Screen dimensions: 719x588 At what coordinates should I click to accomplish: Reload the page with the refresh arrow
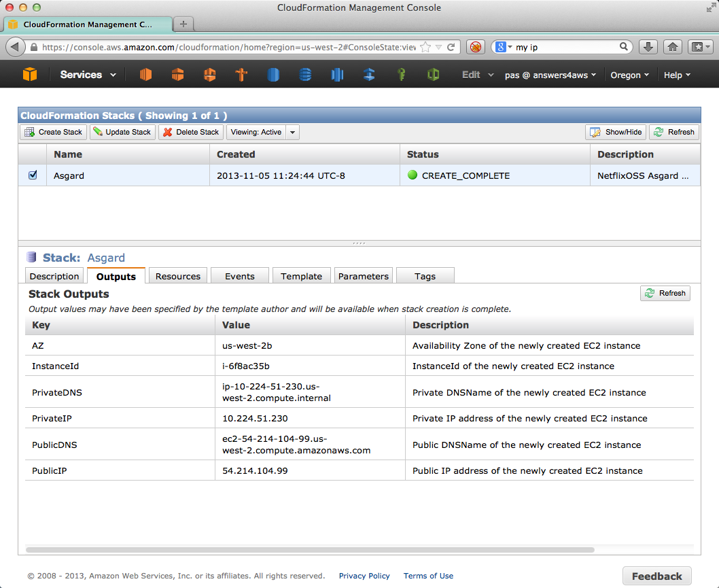pos(451,47)
